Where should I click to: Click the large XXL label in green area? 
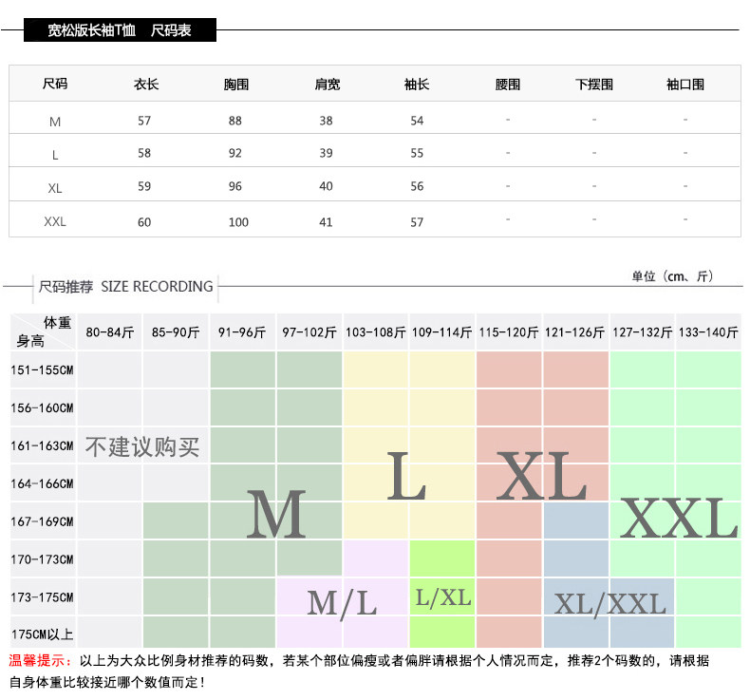click(679, 518)
